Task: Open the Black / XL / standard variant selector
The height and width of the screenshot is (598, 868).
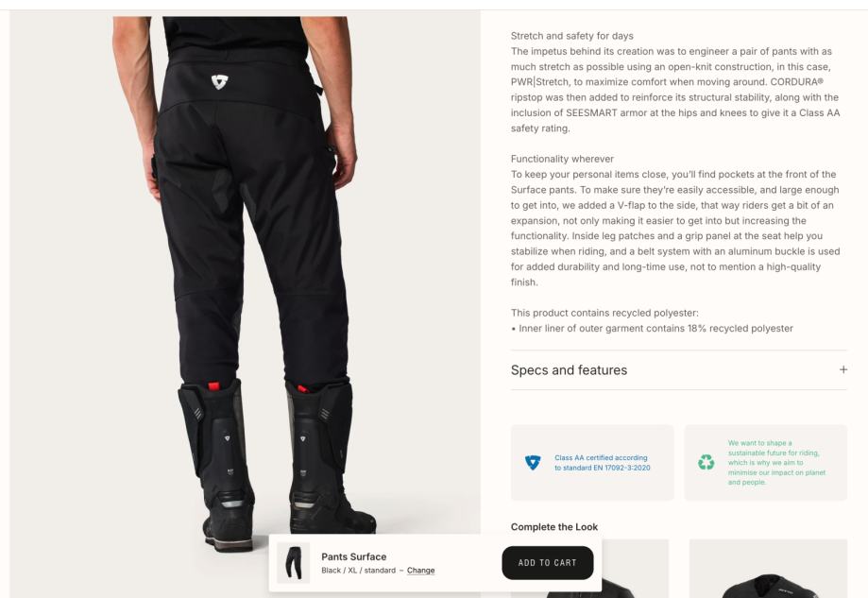Action: (358, 571)
